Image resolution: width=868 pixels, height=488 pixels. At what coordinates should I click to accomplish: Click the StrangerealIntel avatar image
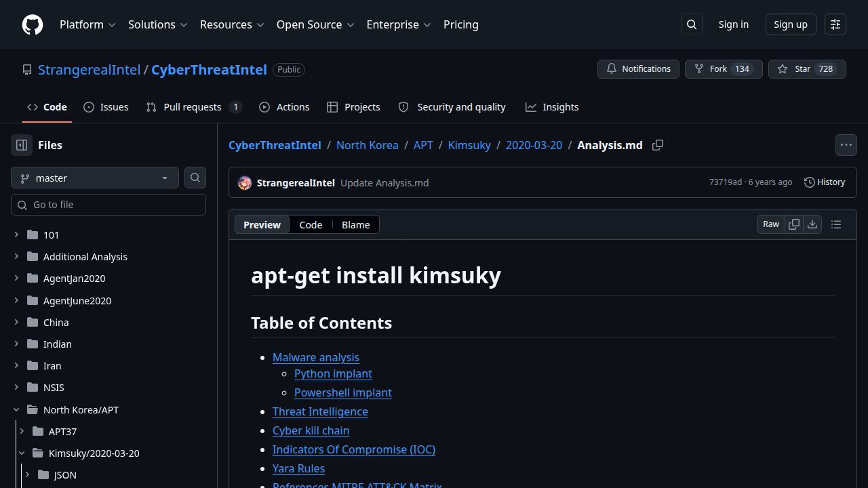click(245, 183)
